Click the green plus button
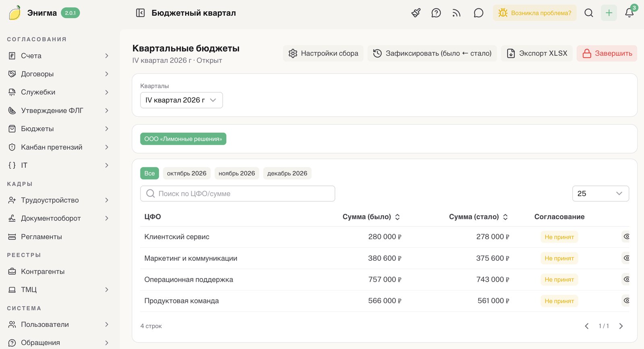Viewport: 644px width, 349px height. (x=609, y=13)
